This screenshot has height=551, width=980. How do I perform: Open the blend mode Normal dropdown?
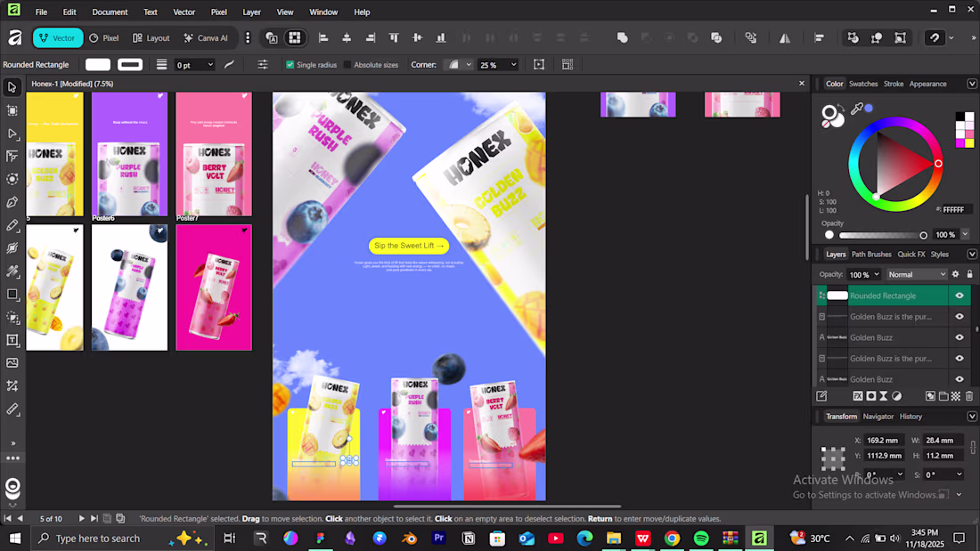pos(916,275)
